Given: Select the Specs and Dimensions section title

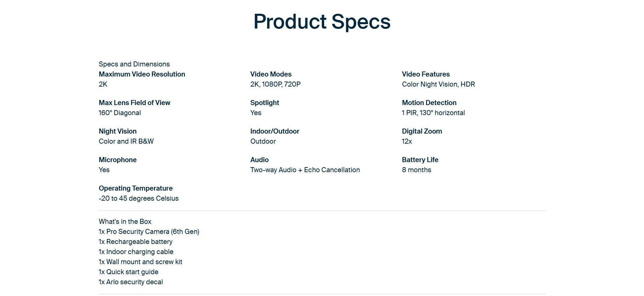Looking at the screenshot, I should 134,64.
